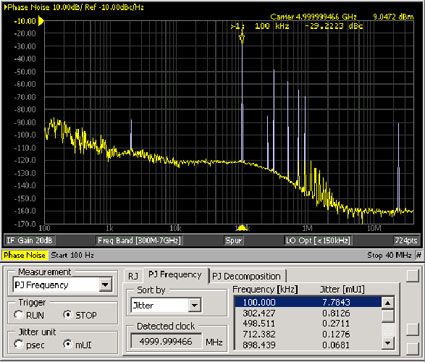This screenshot has height=362, width=425.
Task: Click the yellow marker indicator on frequency axis
Action: pos(242,228)
